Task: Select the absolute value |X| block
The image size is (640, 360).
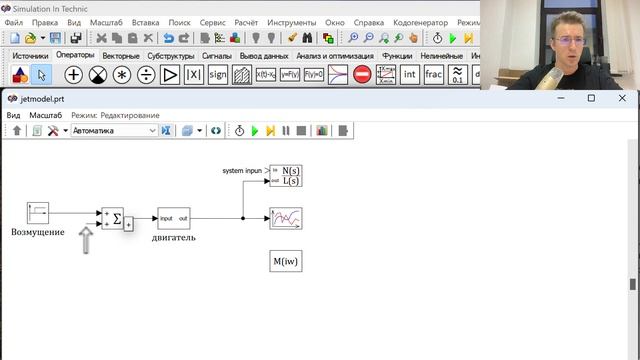Action: pyautogui.click(x=194, y=75)
